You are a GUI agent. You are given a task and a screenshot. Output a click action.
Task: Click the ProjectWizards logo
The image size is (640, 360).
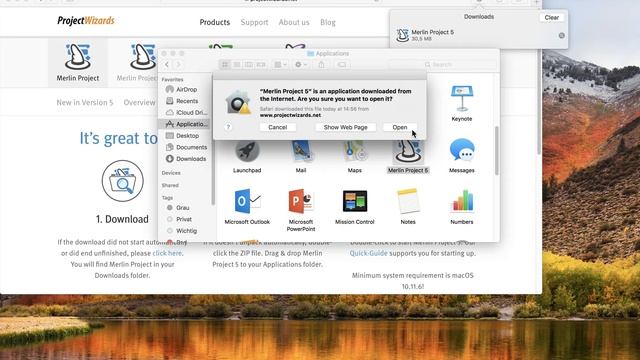pyautogui.click(x=86, y=20)
